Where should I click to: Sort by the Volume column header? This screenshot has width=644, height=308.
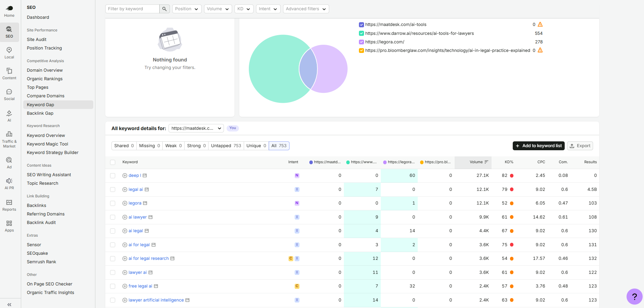[x=473, y=162]
